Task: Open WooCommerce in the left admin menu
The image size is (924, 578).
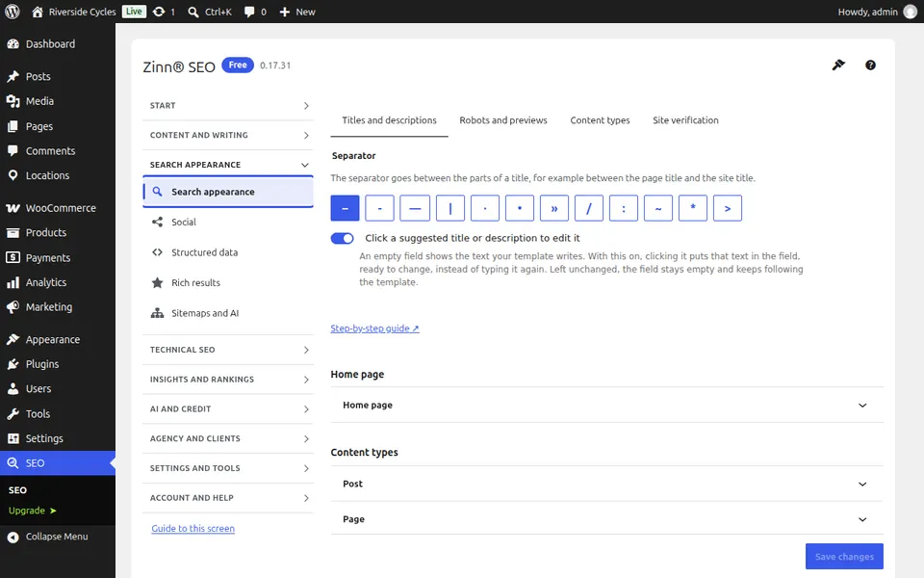Action: pyautogui.click(x=58, y=208)
